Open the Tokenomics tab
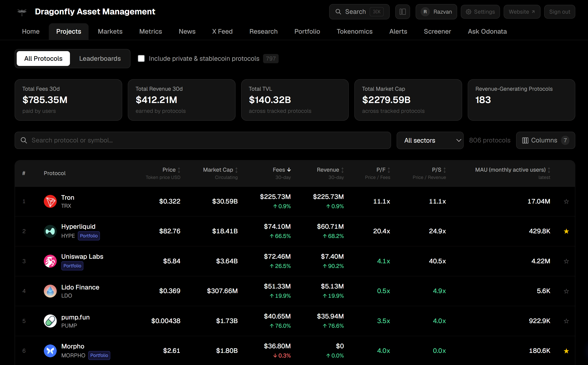The image size is (588, 365). tap(355, 31)
